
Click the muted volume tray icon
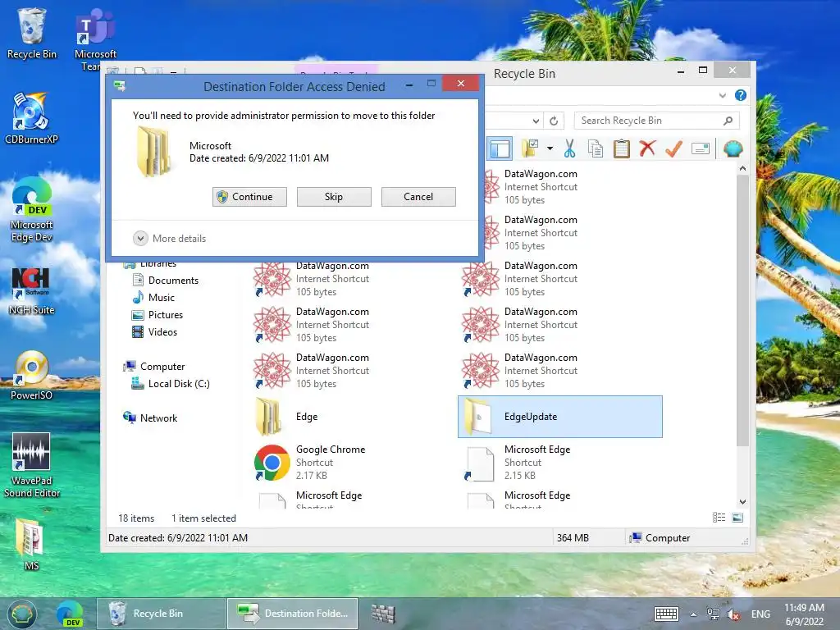click(733, 614)
